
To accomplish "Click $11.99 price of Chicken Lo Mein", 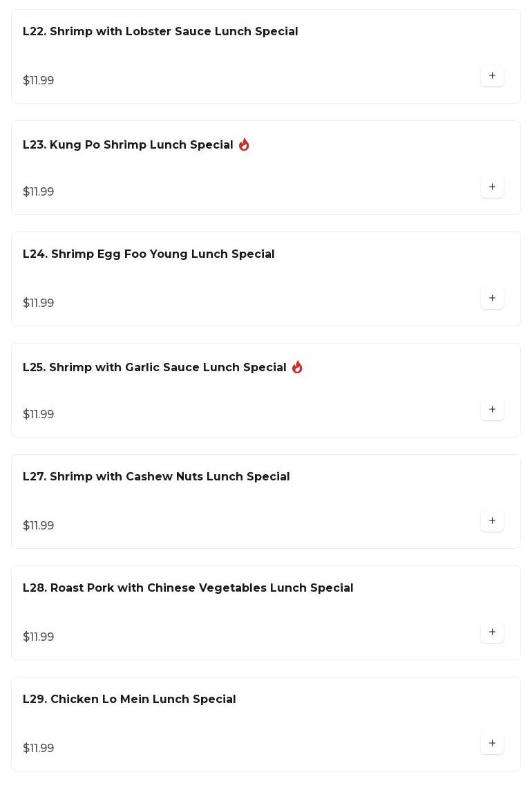I will coord(39,748).
